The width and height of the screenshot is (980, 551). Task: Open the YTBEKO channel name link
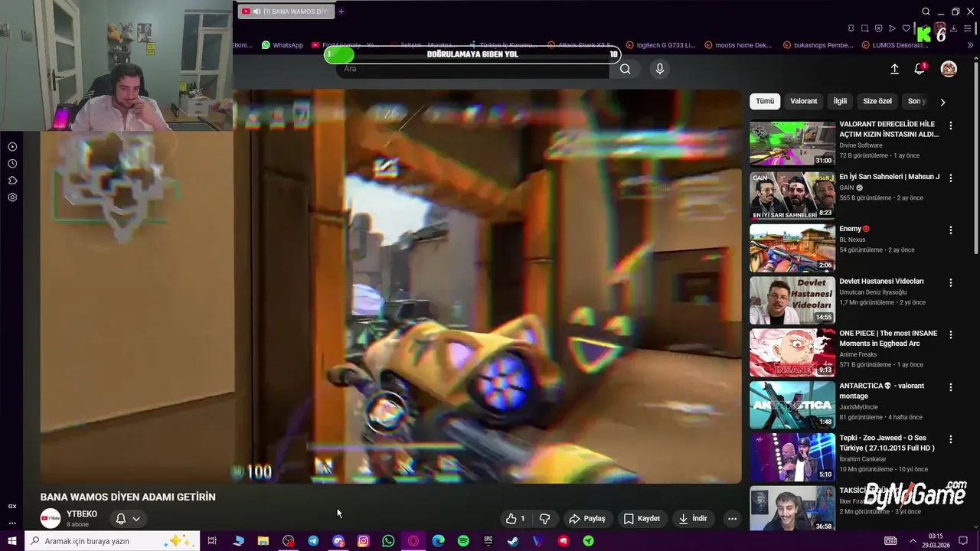tap(82, 514)
